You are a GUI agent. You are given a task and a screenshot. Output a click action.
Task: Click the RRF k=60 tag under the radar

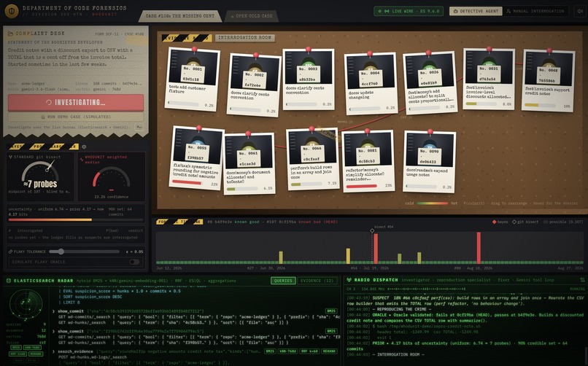18,354
